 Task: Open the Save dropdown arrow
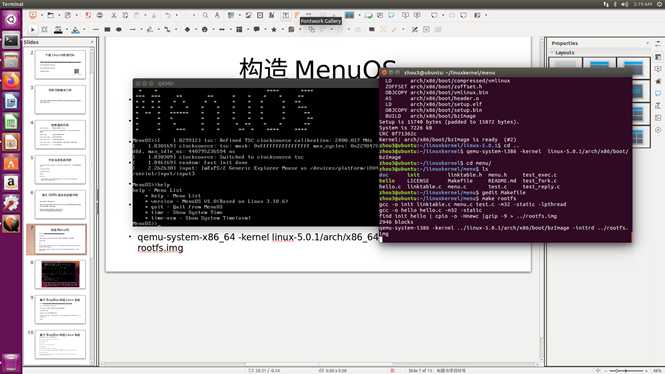[x=76, y=15]
